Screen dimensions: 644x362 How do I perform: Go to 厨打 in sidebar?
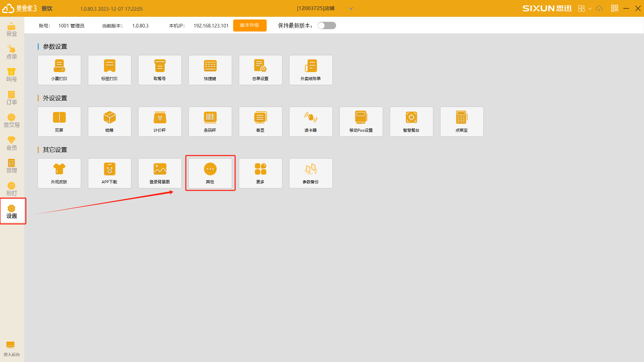point(12,189)
